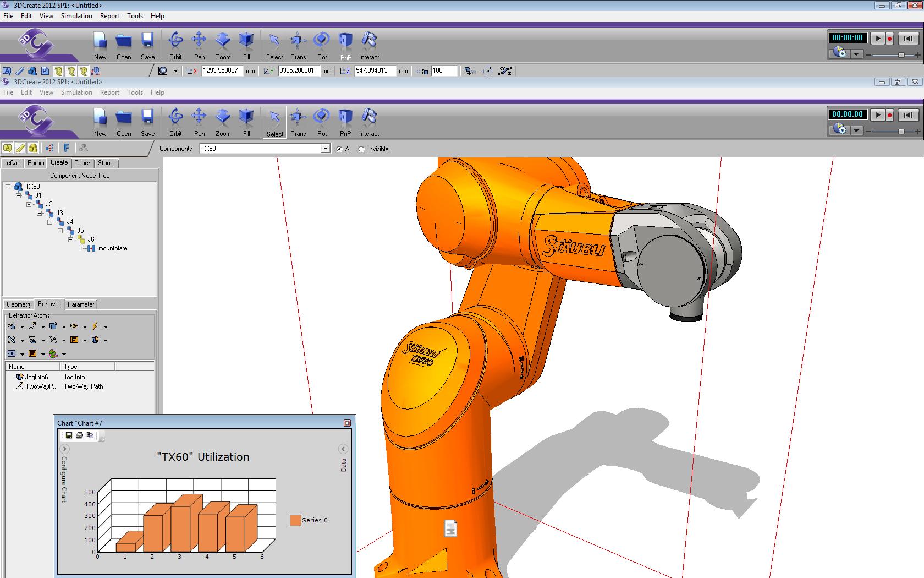924x578 pixels.
Task: Click the yellow annotation A icon below front toolbar
Action: pyautogui.click(x=7, y=148)
